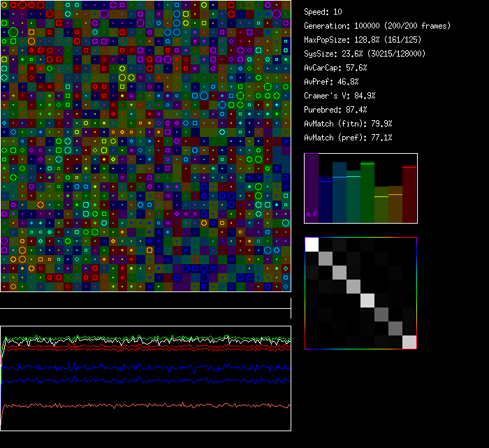Click the purple bar labeled 'm f'

tap(311, 189)
